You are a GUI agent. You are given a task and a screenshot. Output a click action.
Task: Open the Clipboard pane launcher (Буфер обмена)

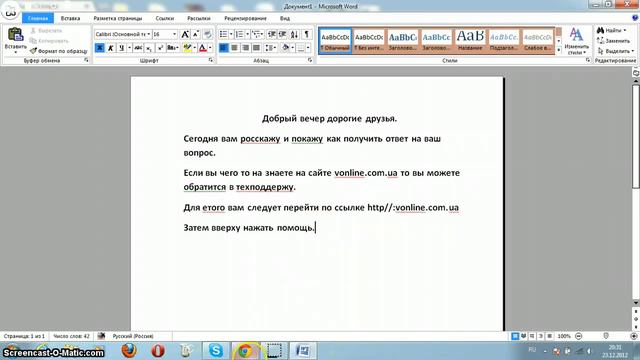click(86, 60)
